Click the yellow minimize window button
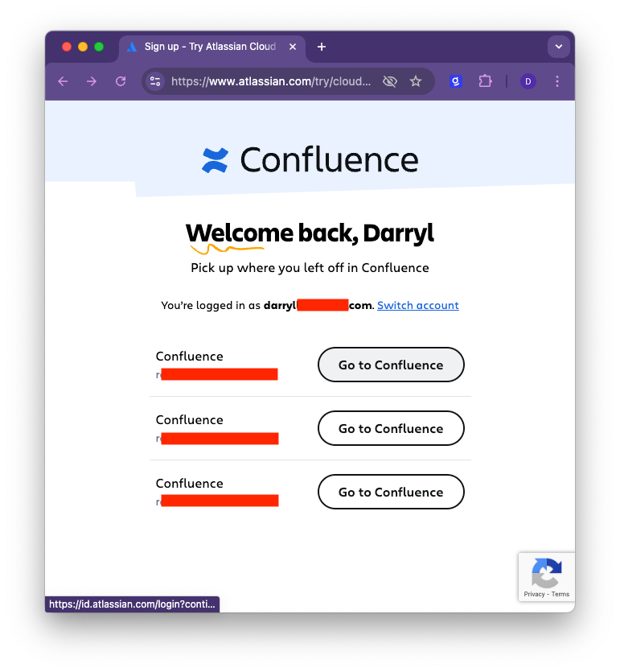 pos(83,47)
